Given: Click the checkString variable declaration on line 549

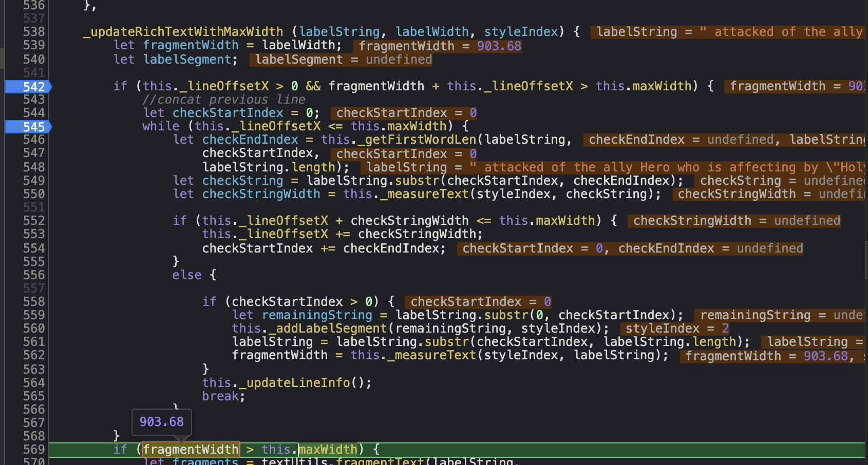Looking at the screenshot, I should [x=242, y=181].
